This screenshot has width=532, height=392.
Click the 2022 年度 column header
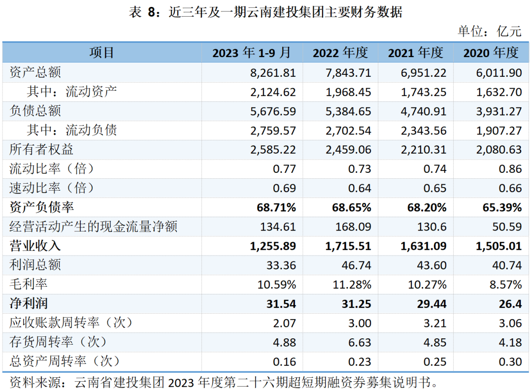340,53
